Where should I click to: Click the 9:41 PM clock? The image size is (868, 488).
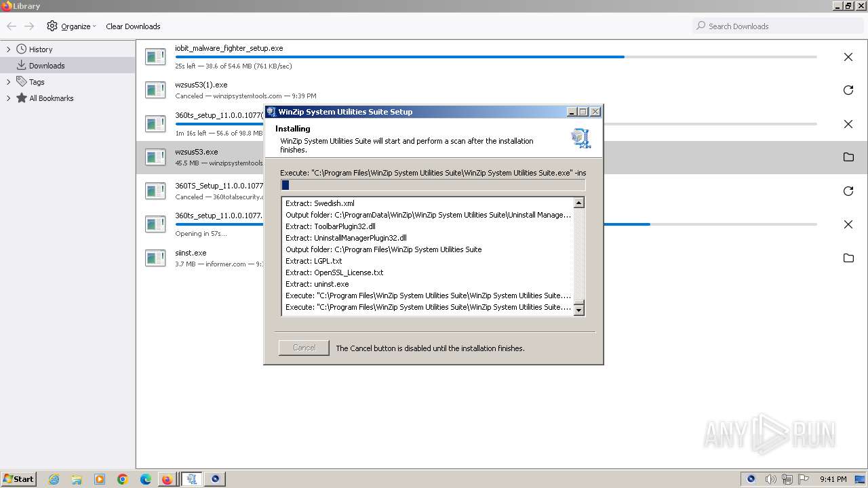(x=833, y=479)
